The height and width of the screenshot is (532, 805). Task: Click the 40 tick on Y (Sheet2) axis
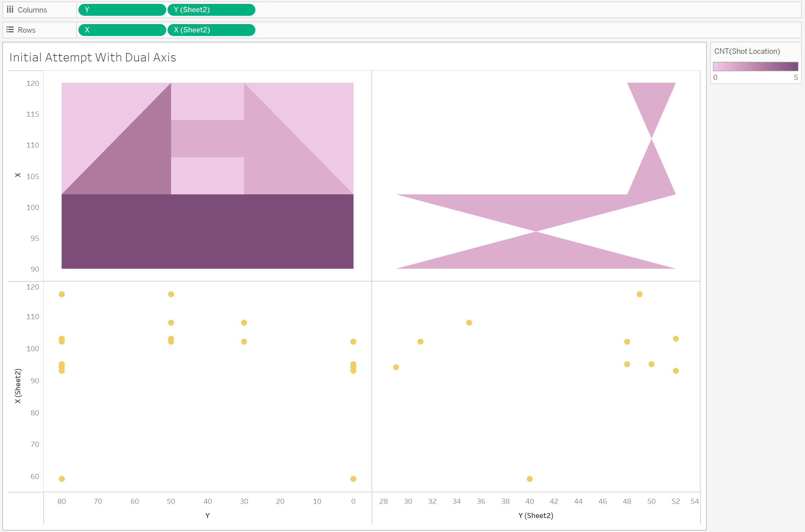pos(529,501)
